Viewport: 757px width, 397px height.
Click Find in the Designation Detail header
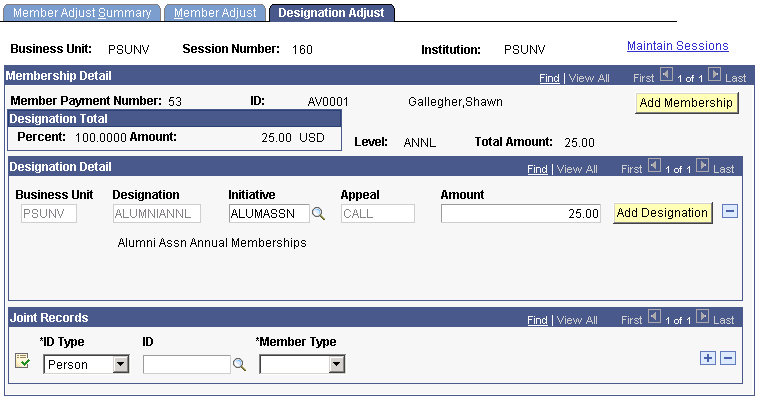click(x=537, y=169)
